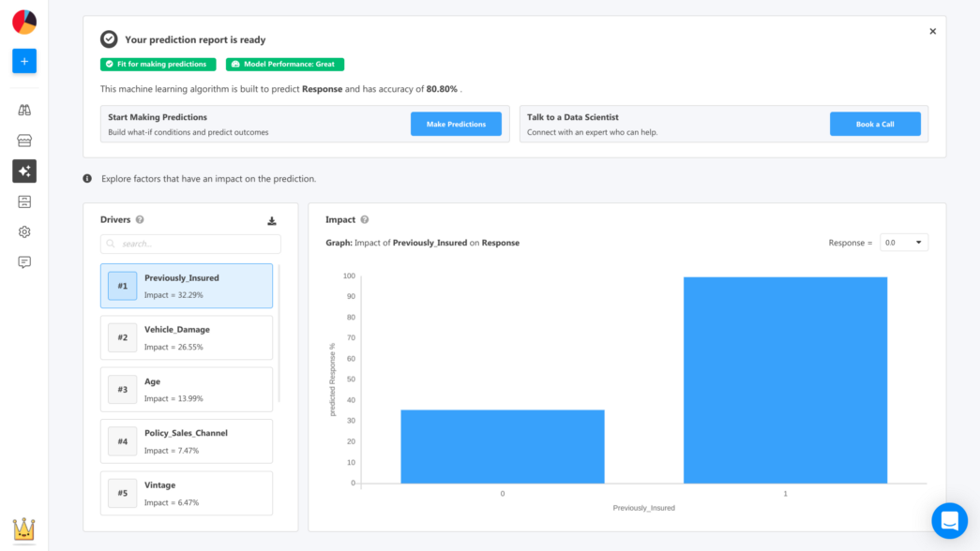Click the bar for Previously_Insured 1
Screen dimensions: 980x551
click(785, 380)
